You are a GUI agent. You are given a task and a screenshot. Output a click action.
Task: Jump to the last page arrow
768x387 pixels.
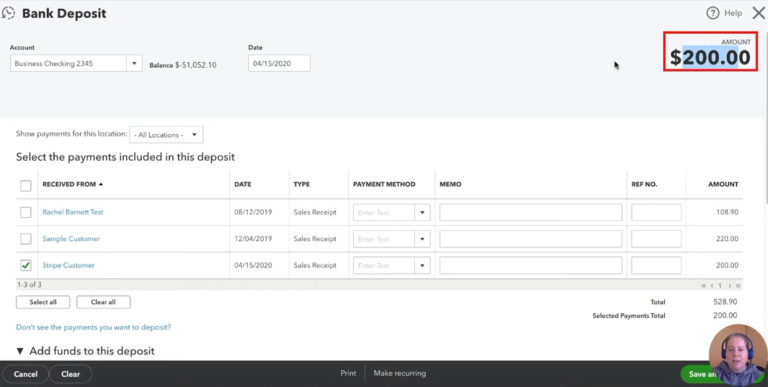(738, 285)
